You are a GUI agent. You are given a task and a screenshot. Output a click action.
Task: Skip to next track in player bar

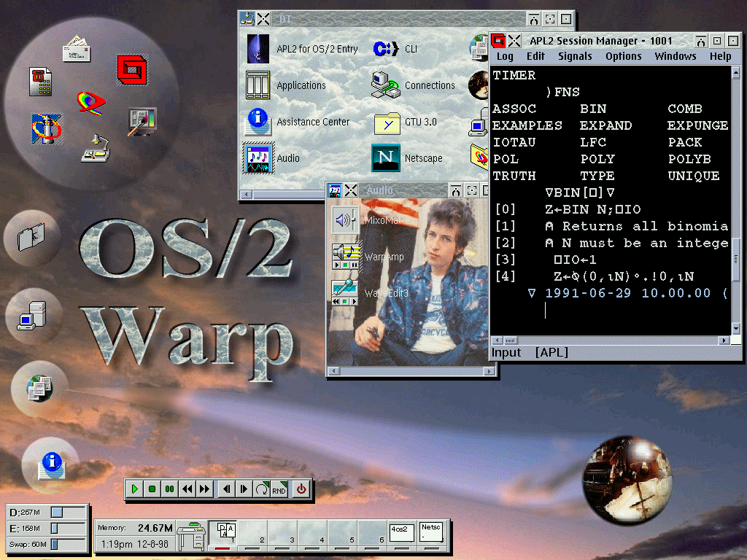[x=244, y=489]
